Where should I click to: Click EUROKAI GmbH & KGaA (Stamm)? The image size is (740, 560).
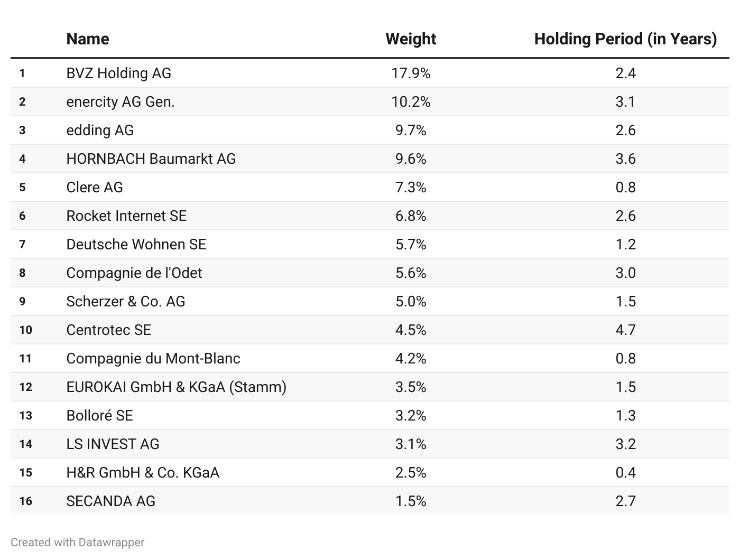point(177,387)
